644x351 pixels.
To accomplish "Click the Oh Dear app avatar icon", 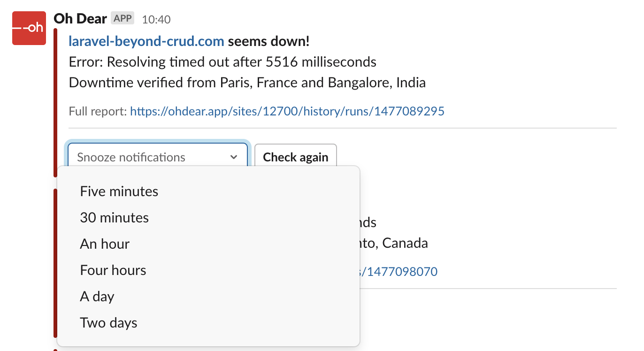I will tap(29, 28).
